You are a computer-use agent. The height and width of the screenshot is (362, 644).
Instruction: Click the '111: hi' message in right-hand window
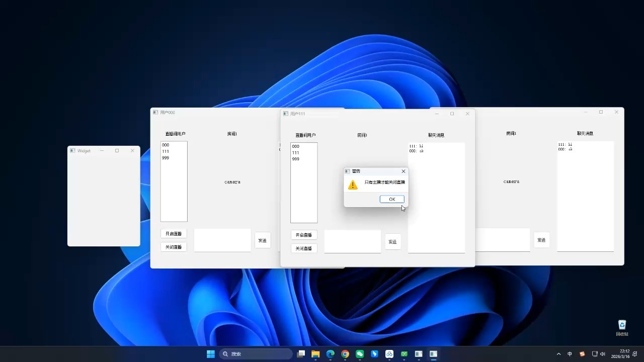565,144
